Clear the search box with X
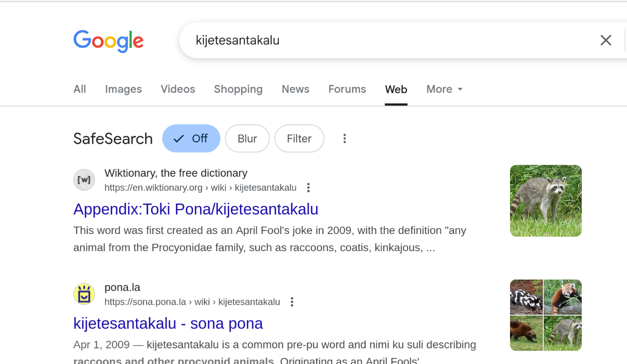627x364 pixels. tap(606, 40)
